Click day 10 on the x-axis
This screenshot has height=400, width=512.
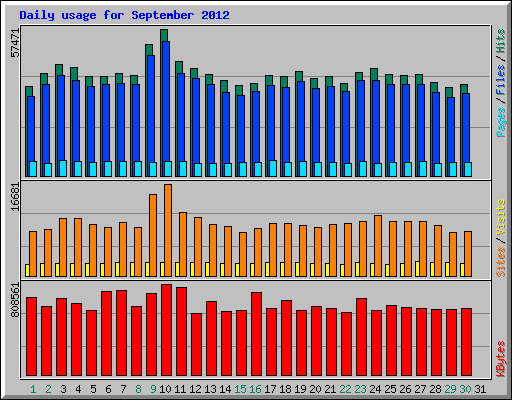coord(165,389)
